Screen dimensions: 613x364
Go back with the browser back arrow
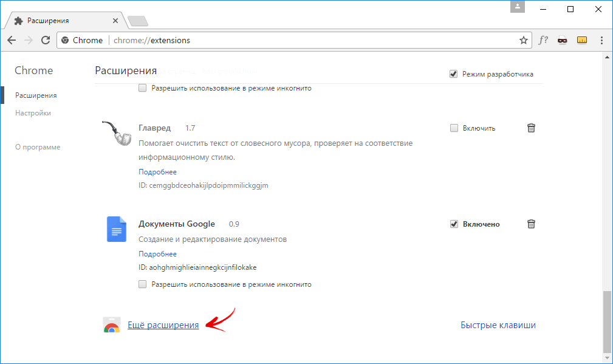12,40
